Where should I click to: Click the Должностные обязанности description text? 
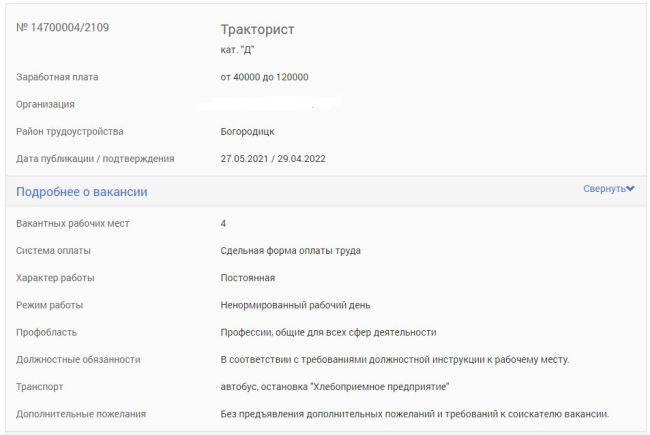(x=395, y=360)
